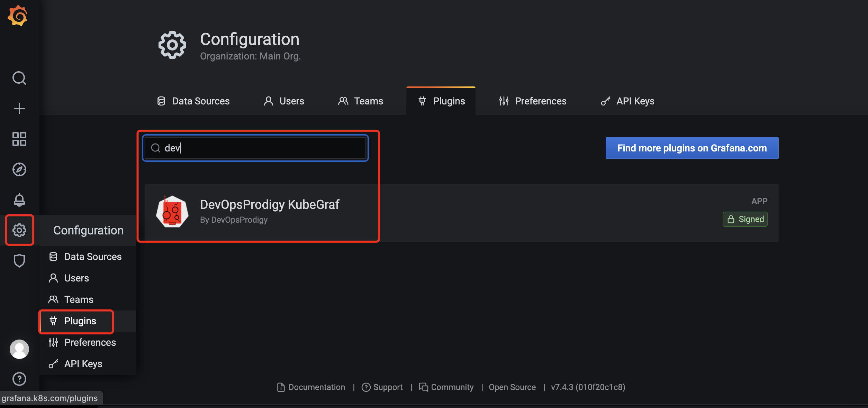Open the Community footer link
The image size is (868, 408).
point(446,387)
